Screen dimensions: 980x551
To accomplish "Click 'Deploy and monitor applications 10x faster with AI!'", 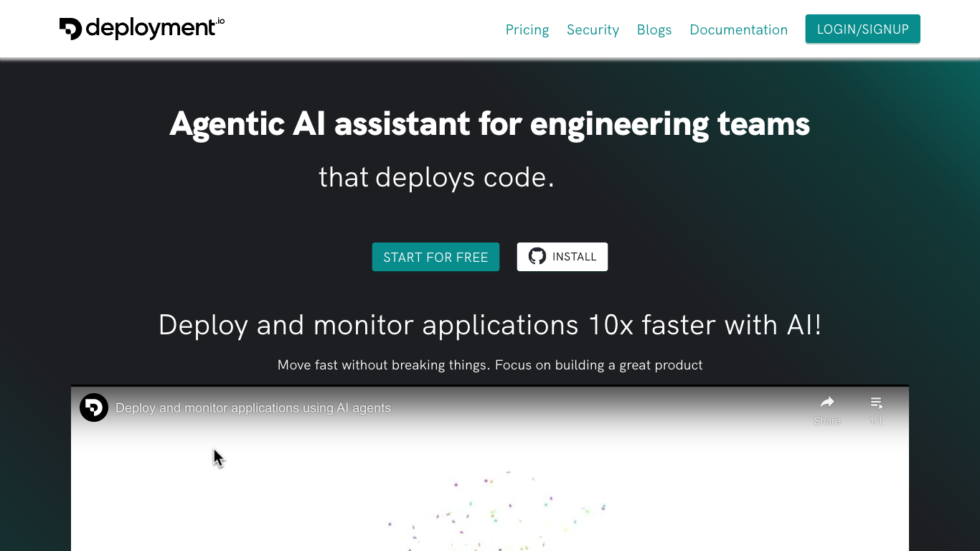I will [490, 325].
